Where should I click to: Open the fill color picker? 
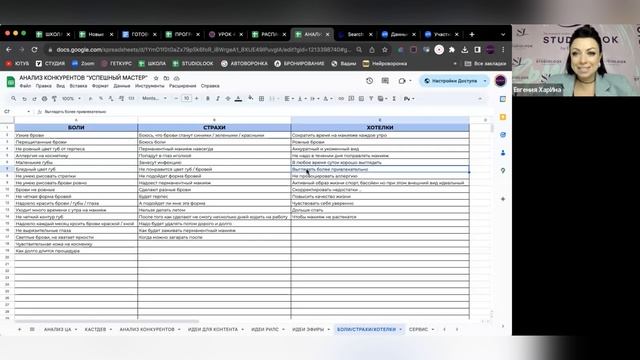[x=250, y=98]
